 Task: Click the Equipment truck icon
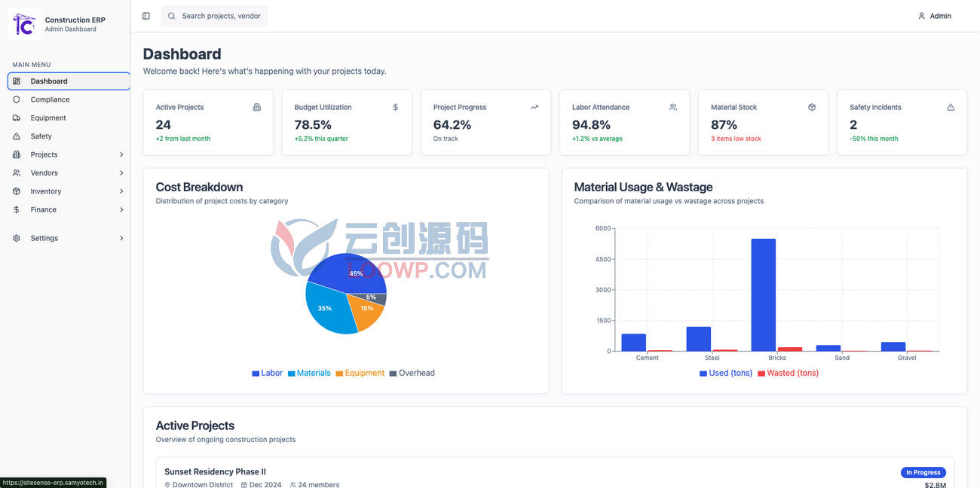[17, 118]
